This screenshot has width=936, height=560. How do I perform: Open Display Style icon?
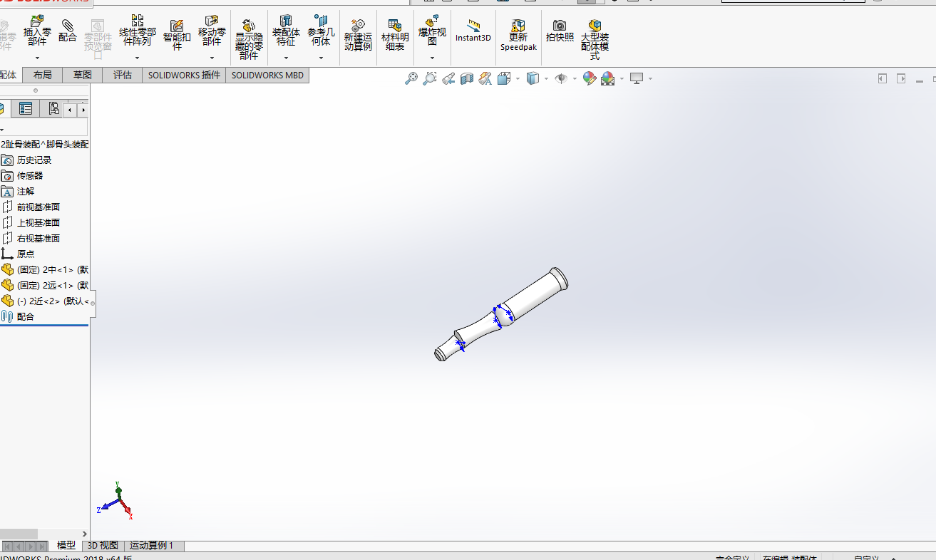533,78
